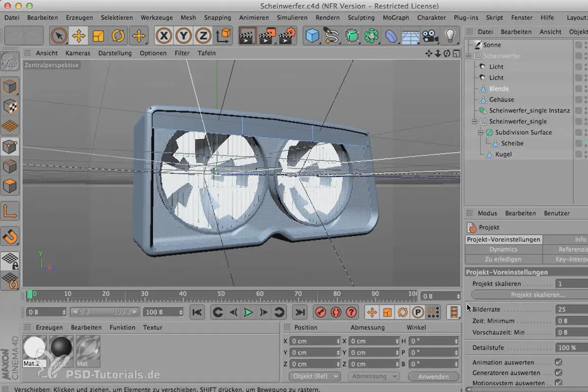Image resolution: width=588 pixels, height=392 pixels.
Task: Click frame 50 on the timeline ruler
Action: [221, 294]
